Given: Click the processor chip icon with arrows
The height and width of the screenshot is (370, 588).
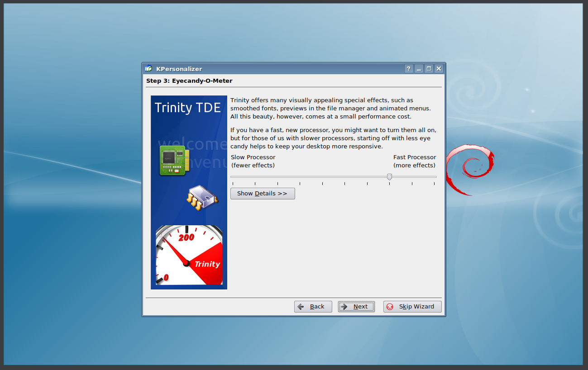Looking at the screenshot, I should coord(202,198).
